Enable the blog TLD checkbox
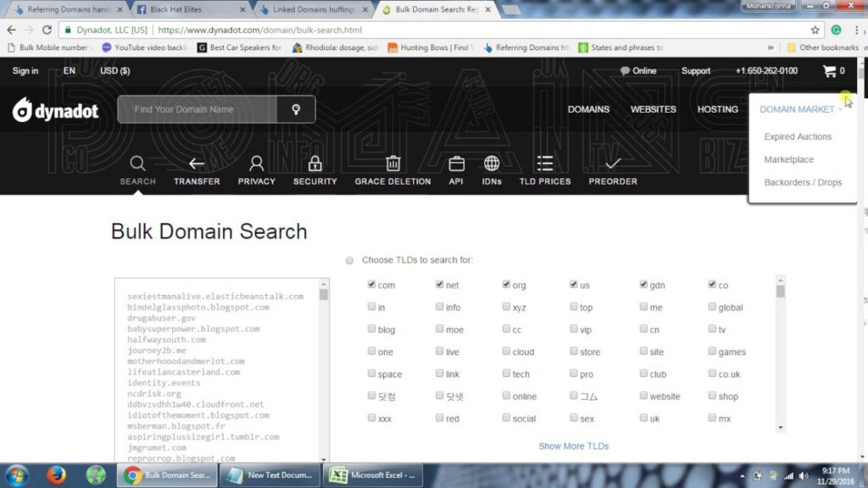 (371, 329)
